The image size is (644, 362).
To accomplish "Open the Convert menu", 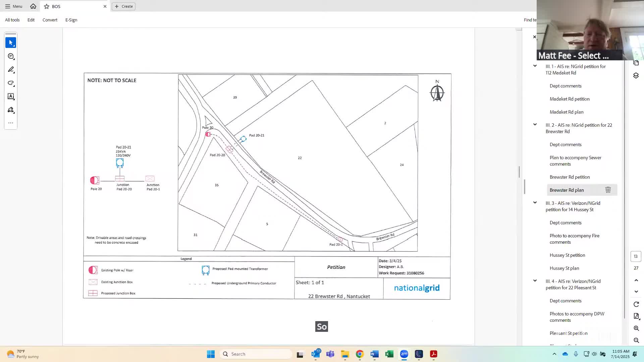I will pyautogui.click(x=50, y=20).
